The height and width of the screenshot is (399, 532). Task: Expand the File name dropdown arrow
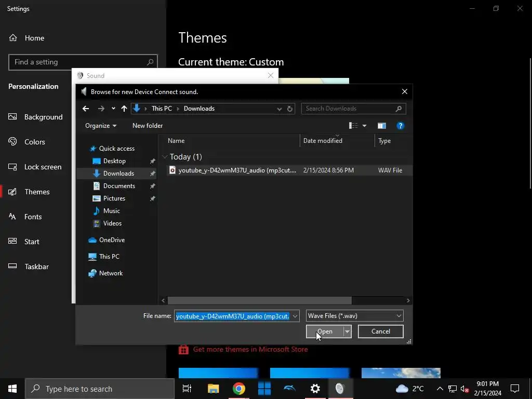pyautogui.click(x=295, y=316)
